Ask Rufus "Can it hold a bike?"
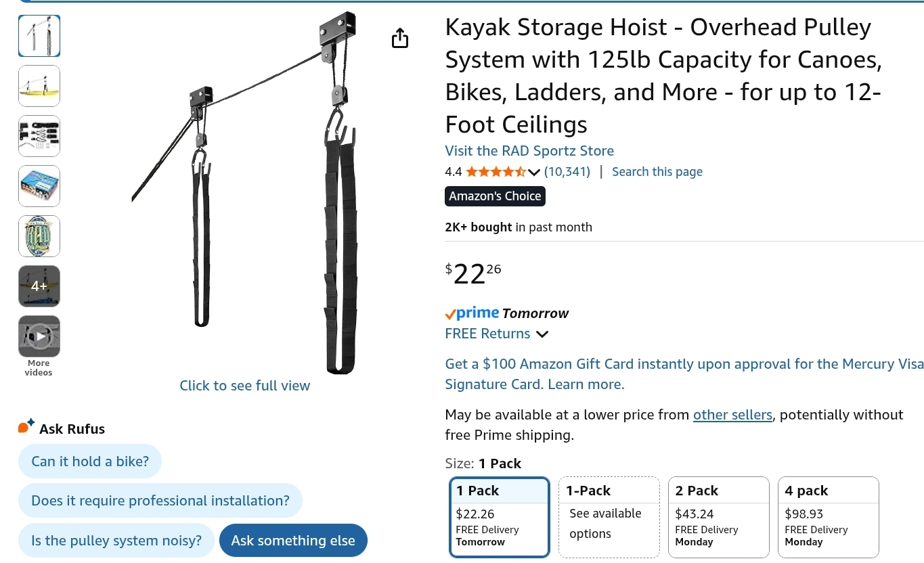This screenshot has height=563, width=924. pos(90,461)
